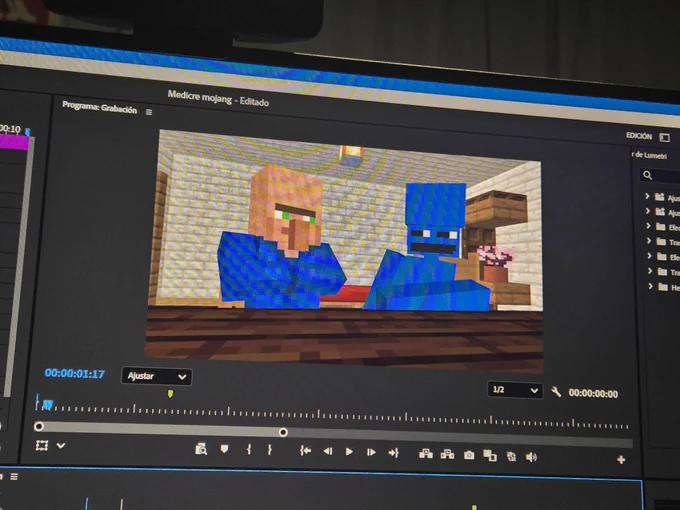Go to In point

tap(305, 451)
